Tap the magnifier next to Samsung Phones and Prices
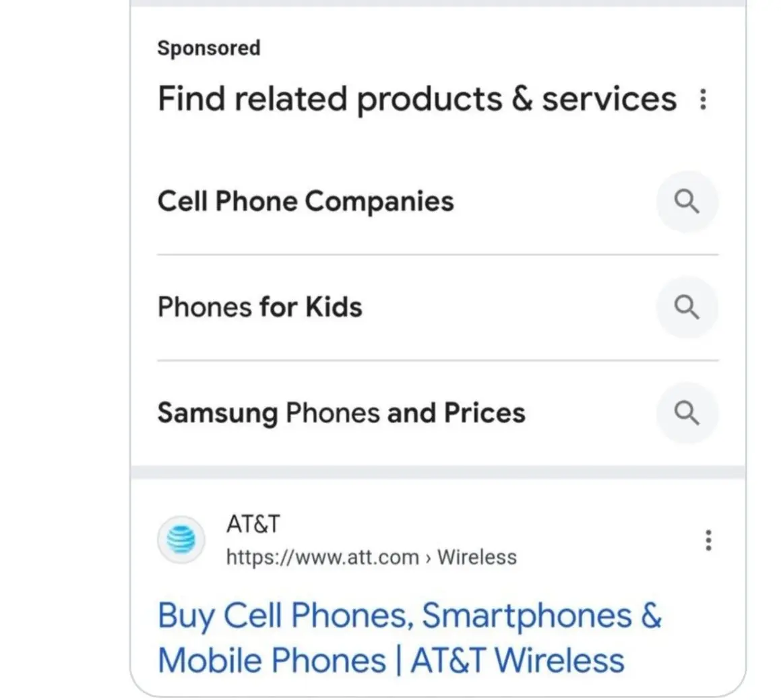Screen dimensions: 781x700 687,413
